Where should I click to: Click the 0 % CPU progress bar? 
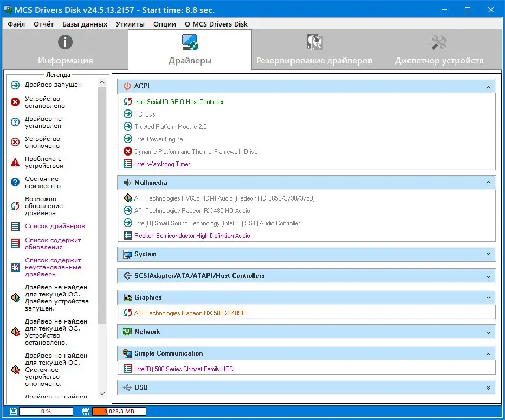coord(46,411)
